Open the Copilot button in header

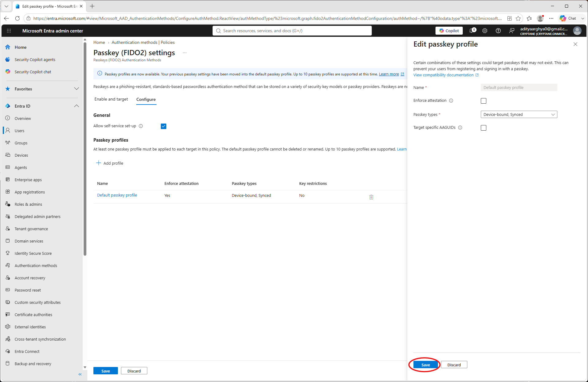(x=449, y=31)
